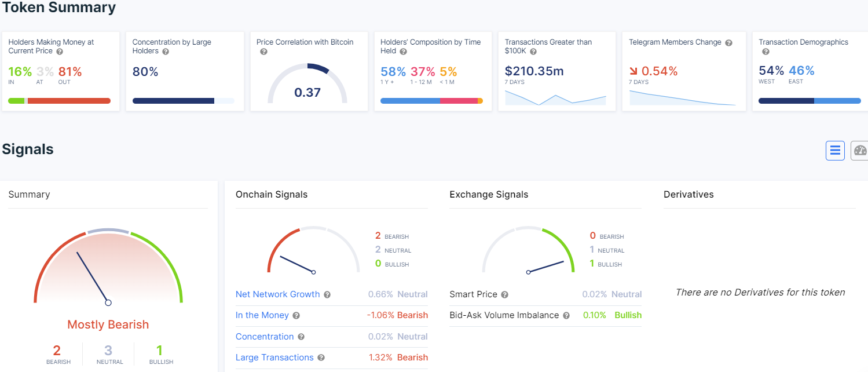Click help icon beside Bid-Ask Volume Imbalance

click(566, 316)
